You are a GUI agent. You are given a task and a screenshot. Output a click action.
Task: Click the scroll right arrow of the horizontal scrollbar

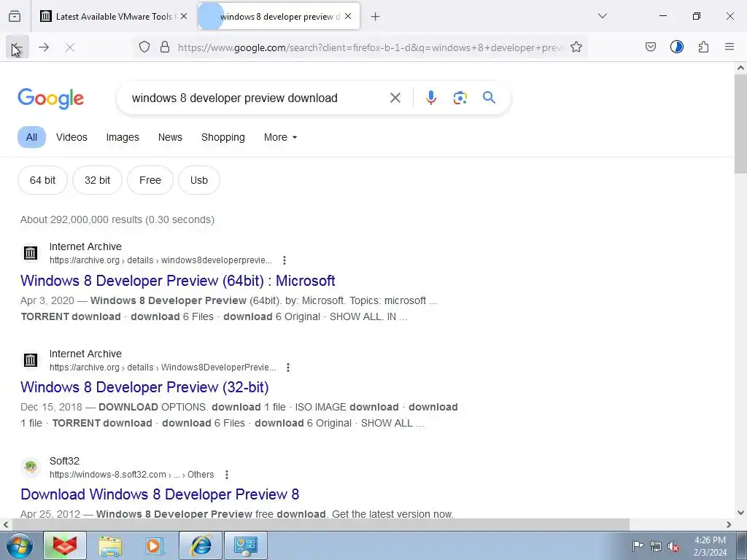729,525
